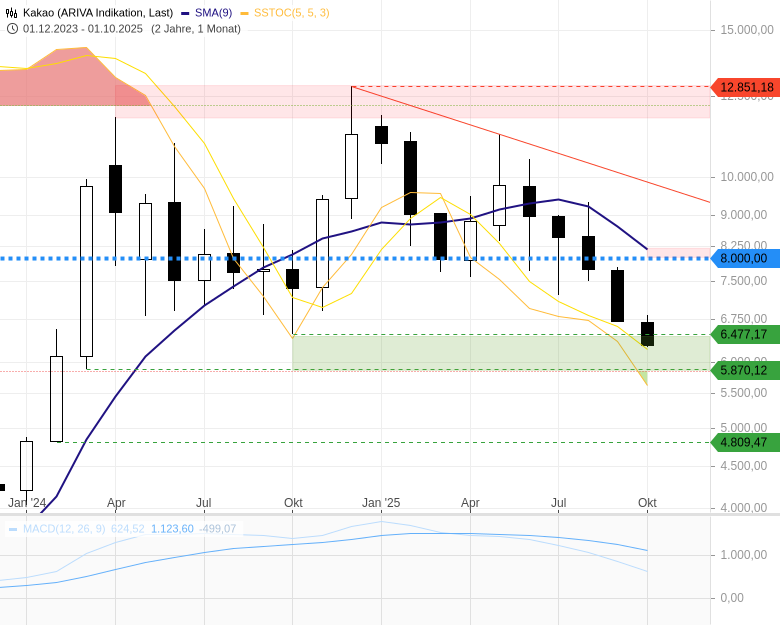Screen dimensions: 780x625
Task: Click the MACD value 1.123,60 in legend
Action: pos(172,529)
